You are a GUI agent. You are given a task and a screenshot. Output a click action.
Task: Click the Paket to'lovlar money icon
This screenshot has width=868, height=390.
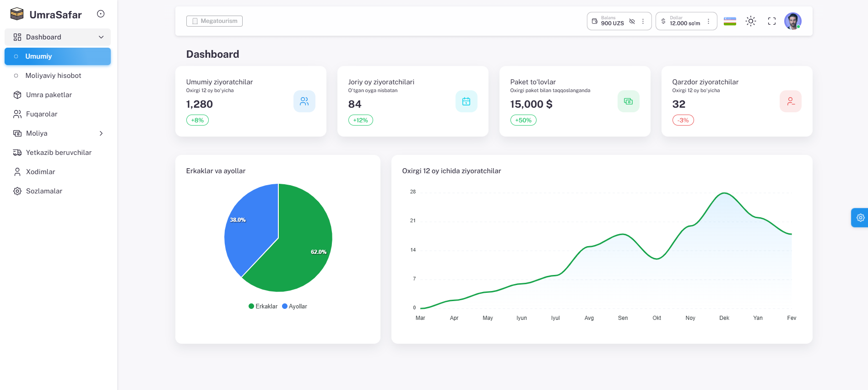pos(629,101)
